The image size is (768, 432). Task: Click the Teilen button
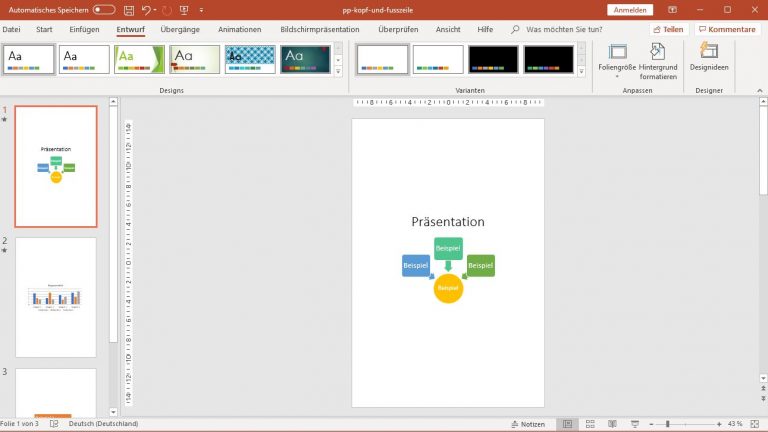click(669, 29)
